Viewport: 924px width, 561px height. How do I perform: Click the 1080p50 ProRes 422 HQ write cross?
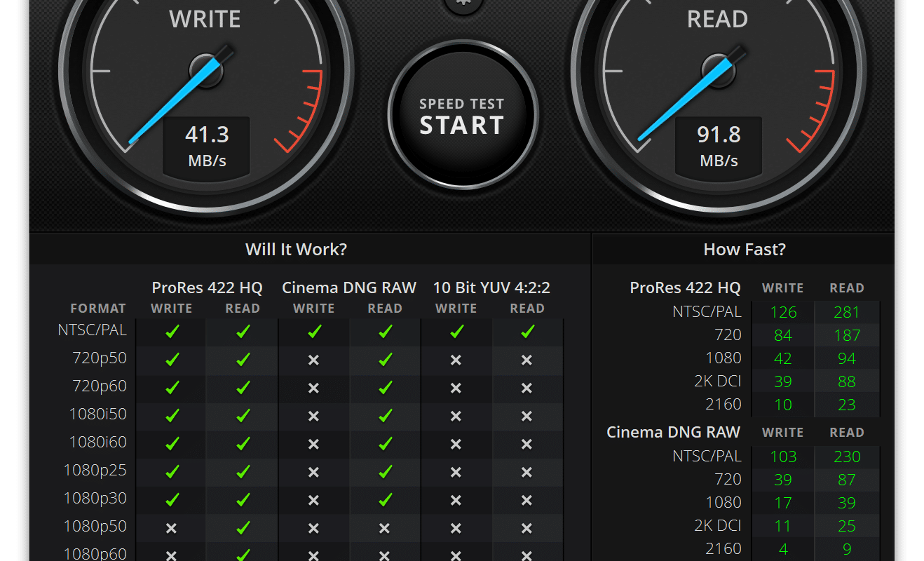(171, 528)
